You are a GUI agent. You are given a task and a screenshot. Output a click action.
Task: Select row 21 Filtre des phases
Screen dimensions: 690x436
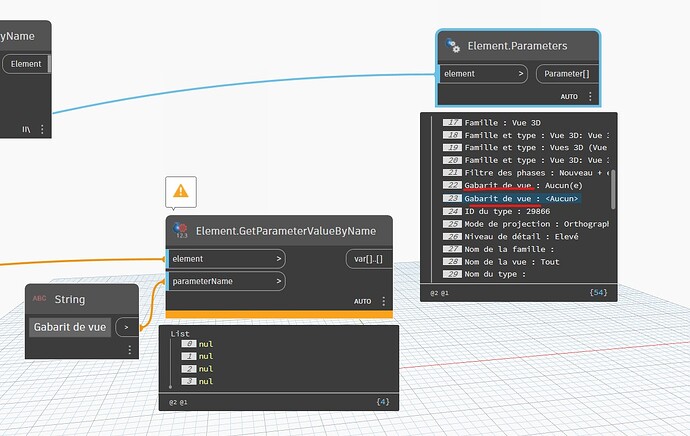525,173
